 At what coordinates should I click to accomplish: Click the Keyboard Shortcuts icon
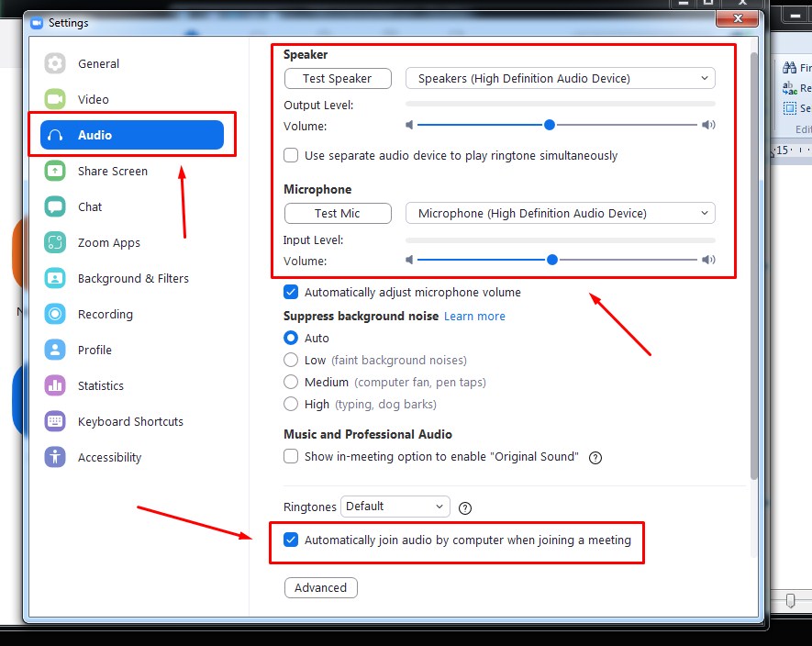pos(55,421)
